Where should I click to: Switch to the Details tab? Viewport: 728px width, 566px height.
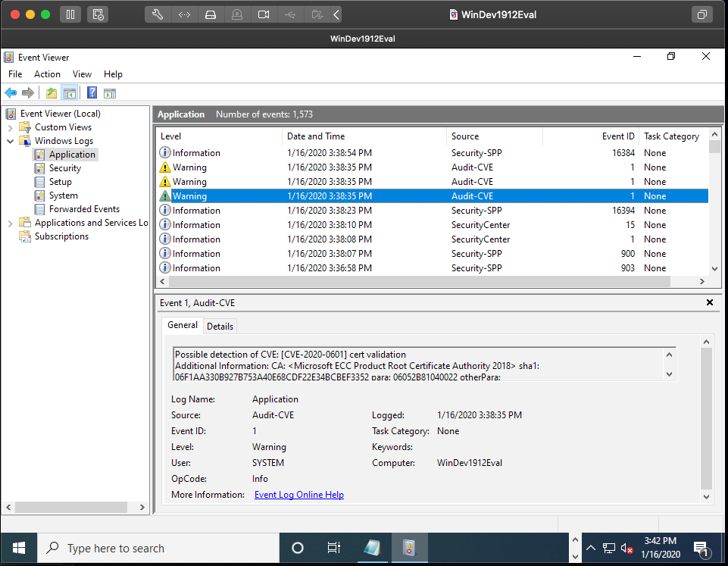click(220, 326)
